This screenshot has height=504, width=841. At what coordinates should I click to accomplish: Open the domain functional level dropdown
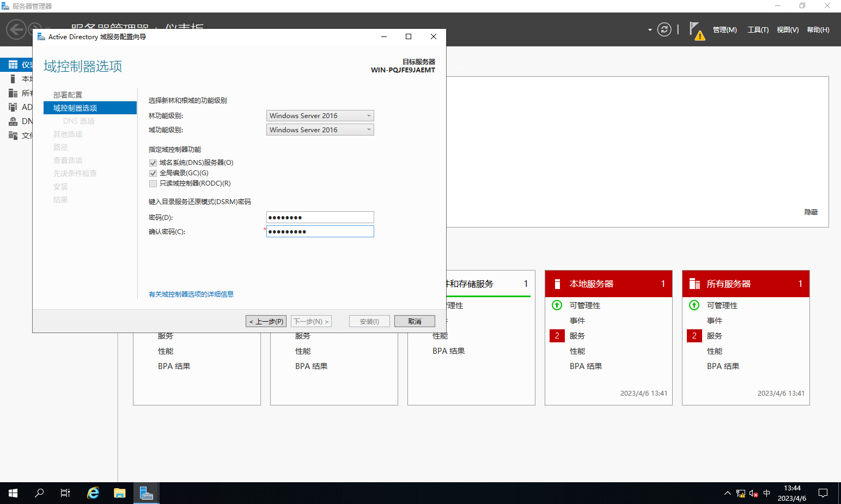pyautogui.click(x=320, y=130)
